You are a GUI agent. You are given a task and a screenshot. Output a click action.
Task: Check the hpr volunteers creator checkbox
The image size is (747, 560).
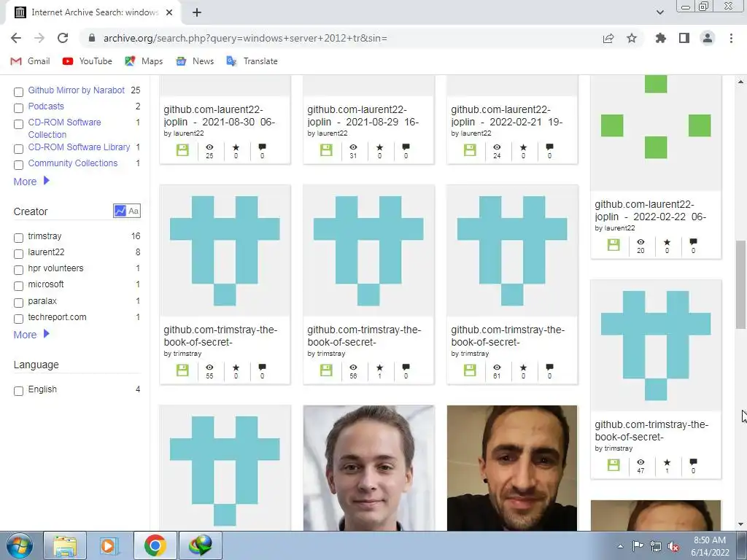click(18, 270)
